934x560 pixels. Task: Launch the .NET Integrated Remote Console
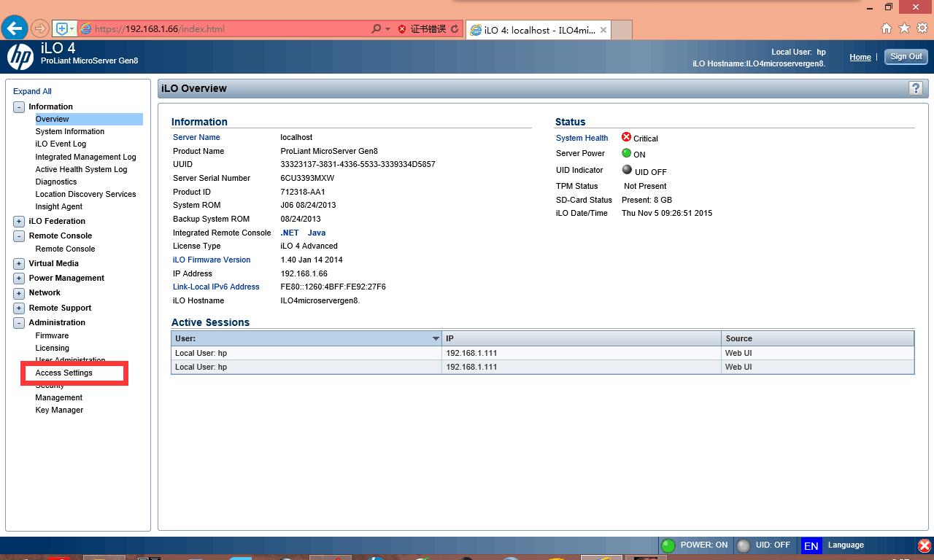[x=290, y=233]
